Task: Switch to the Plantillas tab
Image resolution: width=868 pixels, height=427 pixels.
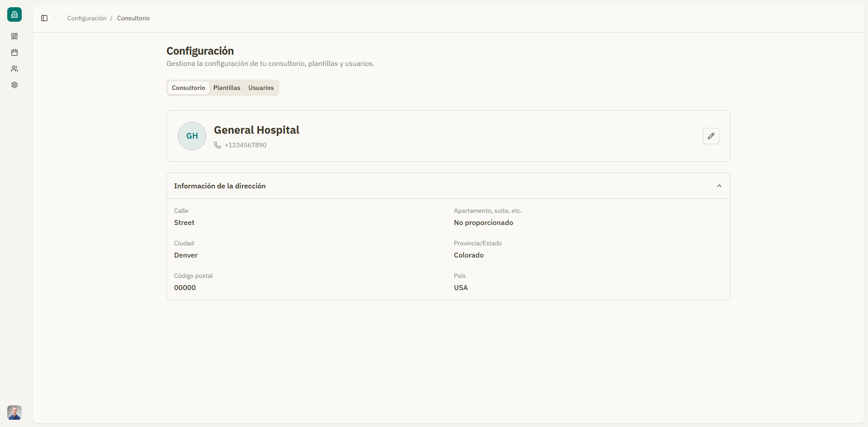Action: point(226,88)
